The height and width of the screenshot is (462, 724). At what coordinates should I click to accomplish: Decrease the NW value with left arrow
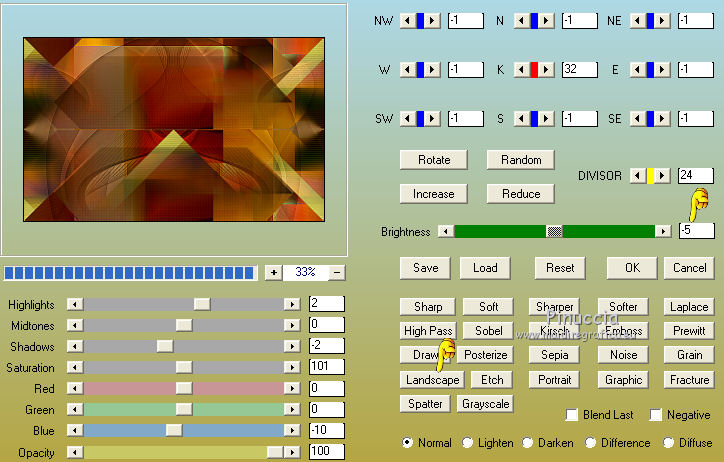(x=407, y=21)
